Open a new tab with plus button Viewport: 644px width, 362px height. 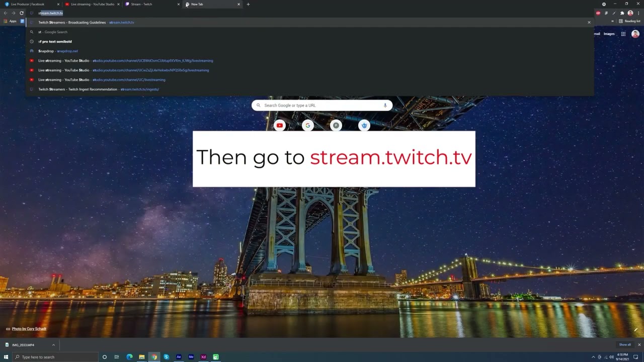click(x=248, y=4)
